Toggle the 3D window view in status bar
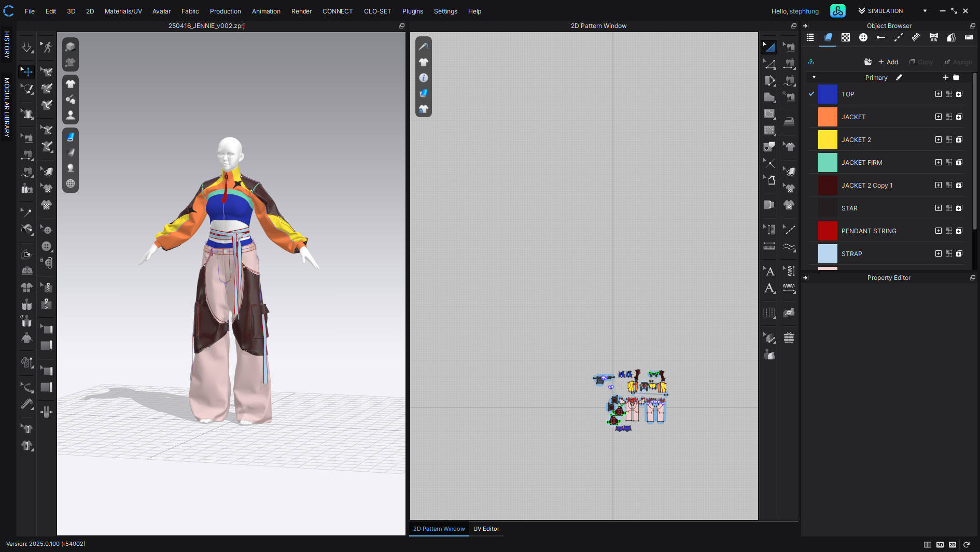The width and height of the screenshot is (980, 552). (x=940, y=545)
